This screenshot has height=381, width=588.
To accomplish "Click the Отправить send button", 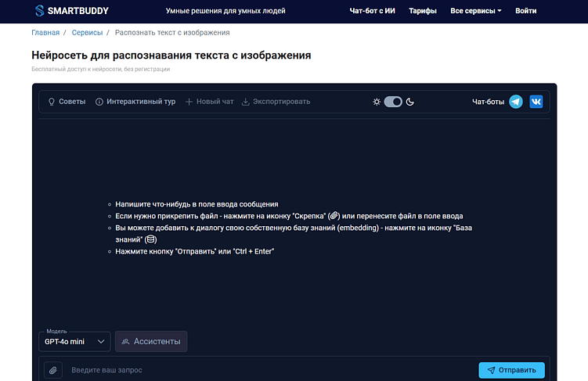I will pyautogui.click(x=511, y=370).
